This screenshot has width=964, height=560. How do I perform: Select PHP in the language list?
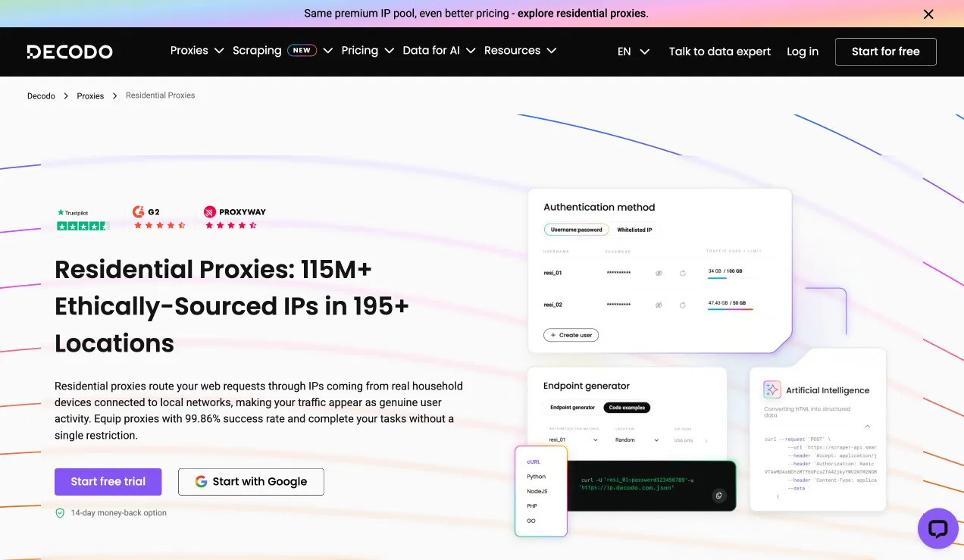tap(532, 506)
